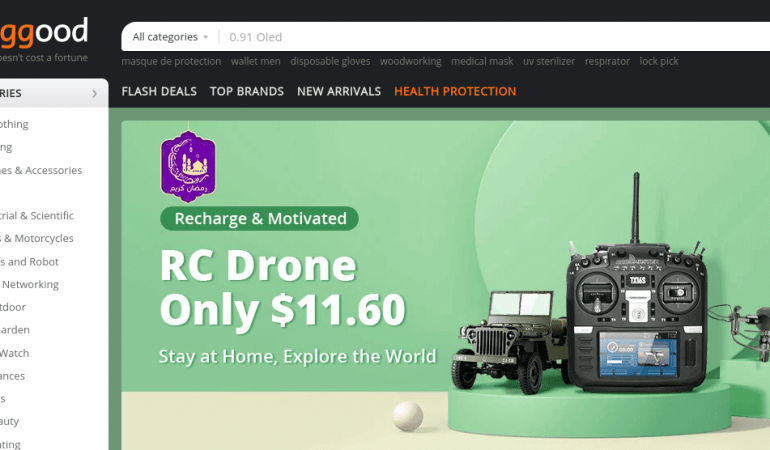Select Health Protection in navigation
The height and width of the screenshot is (450, 770).
click(x=455, y=91)
